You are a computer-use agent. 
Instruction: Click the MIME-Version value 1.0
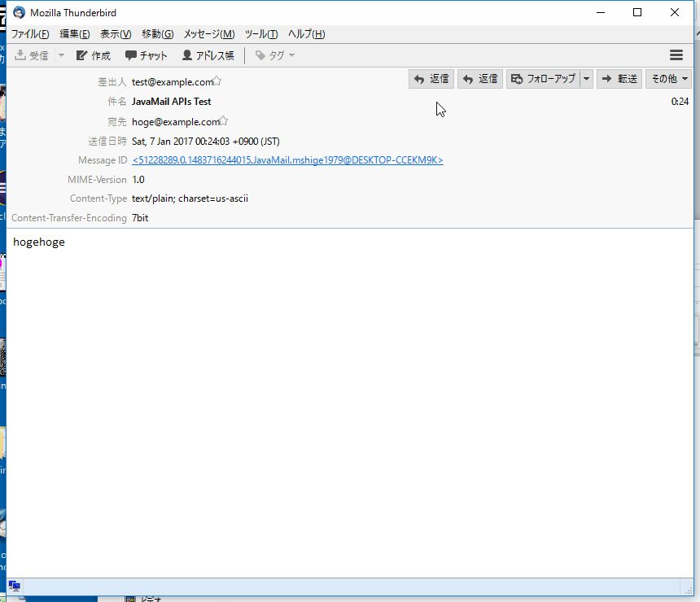(138, 180)
